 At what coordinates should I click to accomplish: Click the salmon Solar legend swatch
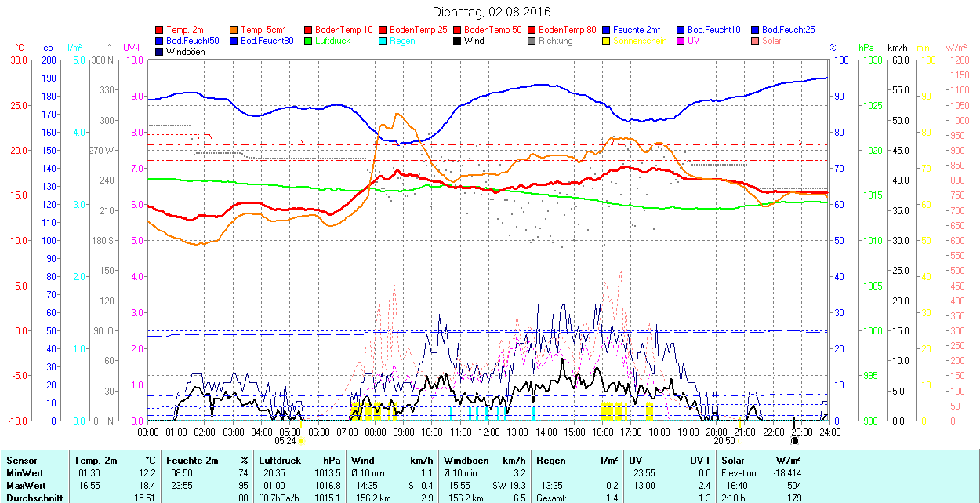756,41
